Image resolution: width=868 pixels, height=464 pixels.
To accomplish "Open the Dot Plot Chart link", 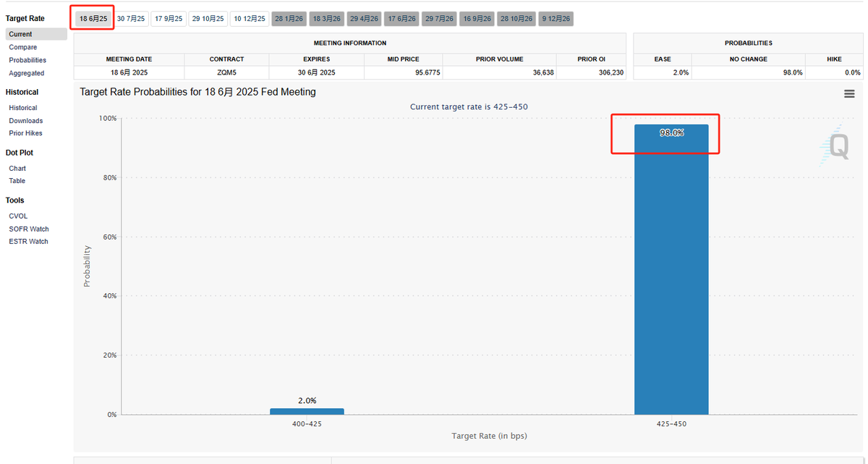I will [17, 169].
